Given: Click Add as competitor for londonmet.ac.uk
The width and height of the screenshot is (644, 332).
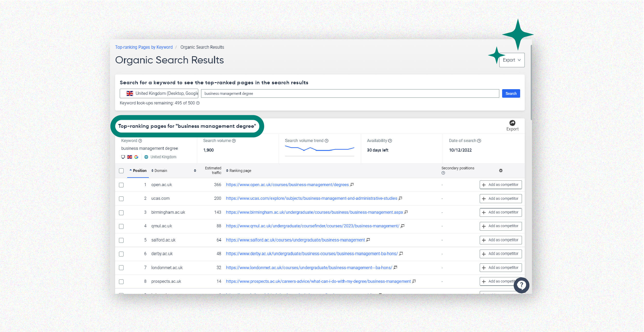Looking at the screenshot, I should click(500, 267).
